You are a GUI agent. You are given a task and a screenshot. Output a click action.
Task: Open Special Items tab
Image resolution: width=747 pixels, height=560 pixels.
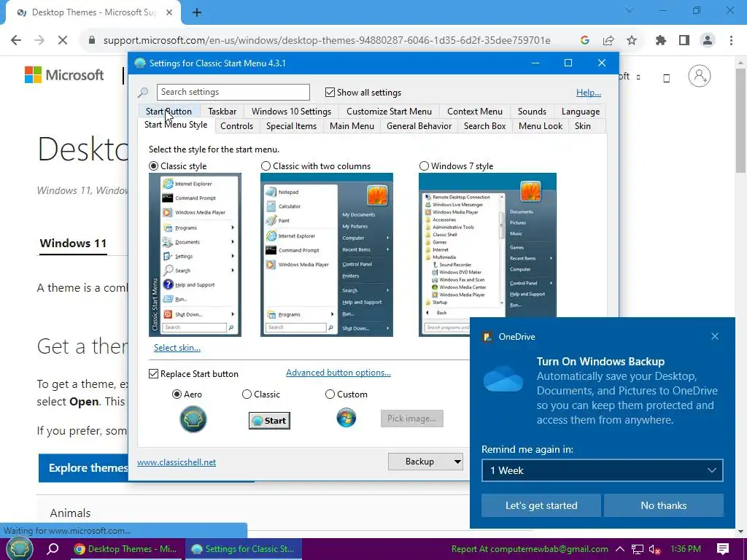pos(291,126)
